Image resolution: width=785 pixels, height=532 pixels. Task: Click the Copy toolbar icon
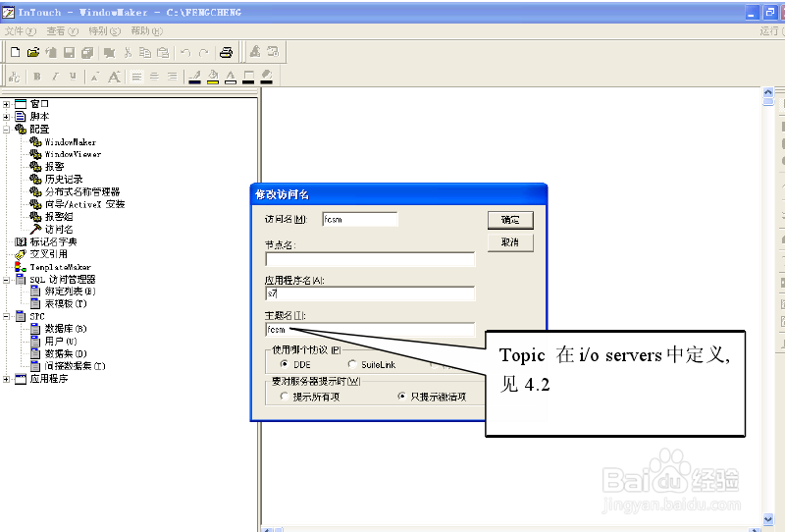[145, 52]
